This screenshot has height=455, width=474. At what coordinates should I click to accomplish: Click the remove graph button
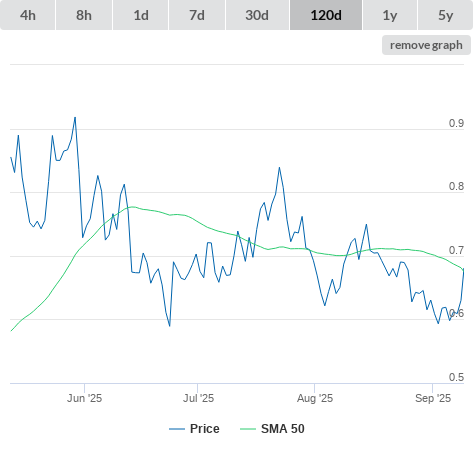point(426,45)
